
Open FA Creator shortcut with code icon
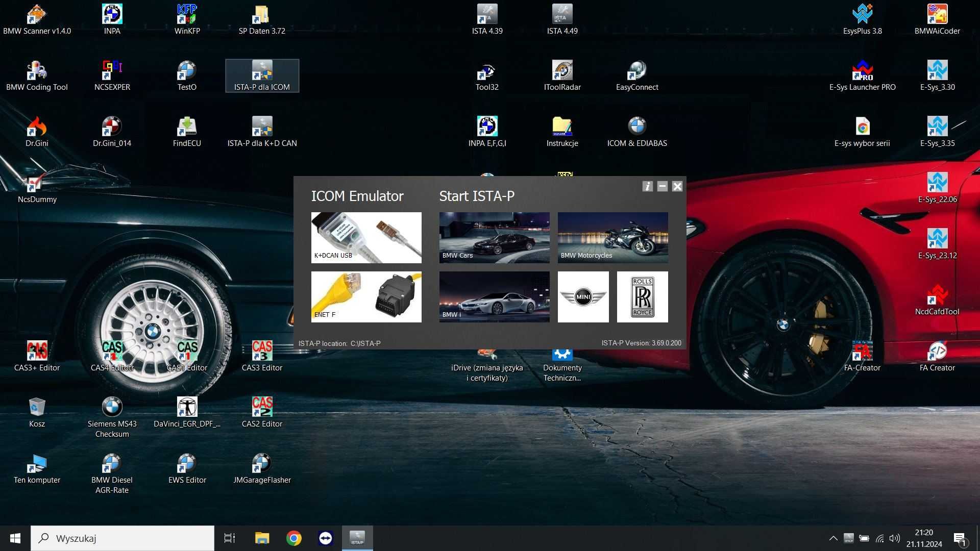[937, 357]
